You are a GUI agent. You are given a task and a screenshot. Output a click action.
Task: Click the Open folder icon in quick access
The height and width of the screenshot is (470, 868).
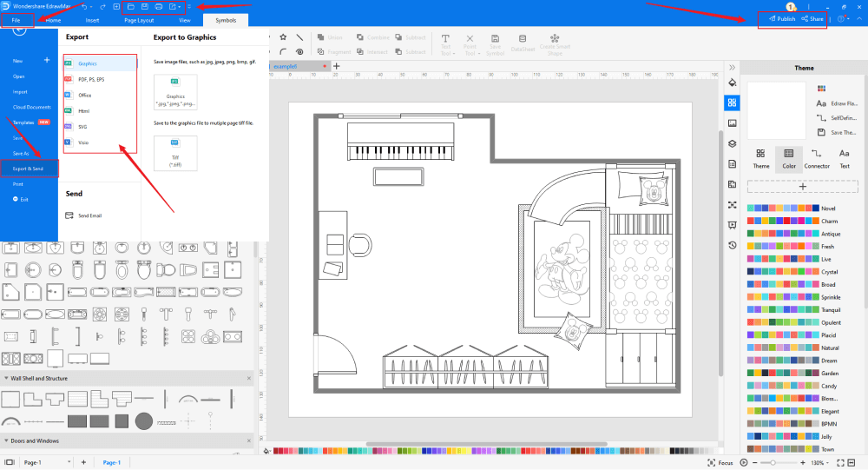131,7
